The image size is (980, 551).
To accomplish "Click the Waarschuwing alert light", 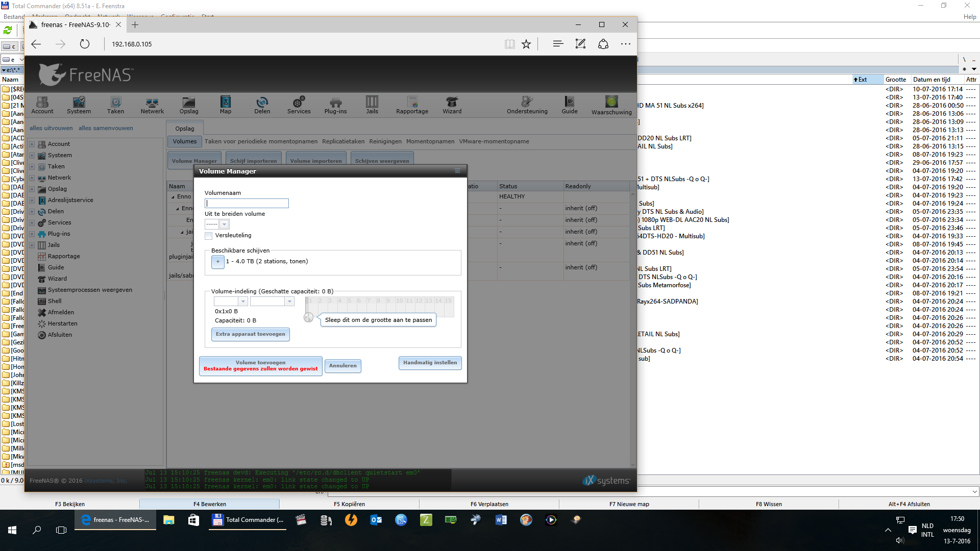I will (611, 105).
